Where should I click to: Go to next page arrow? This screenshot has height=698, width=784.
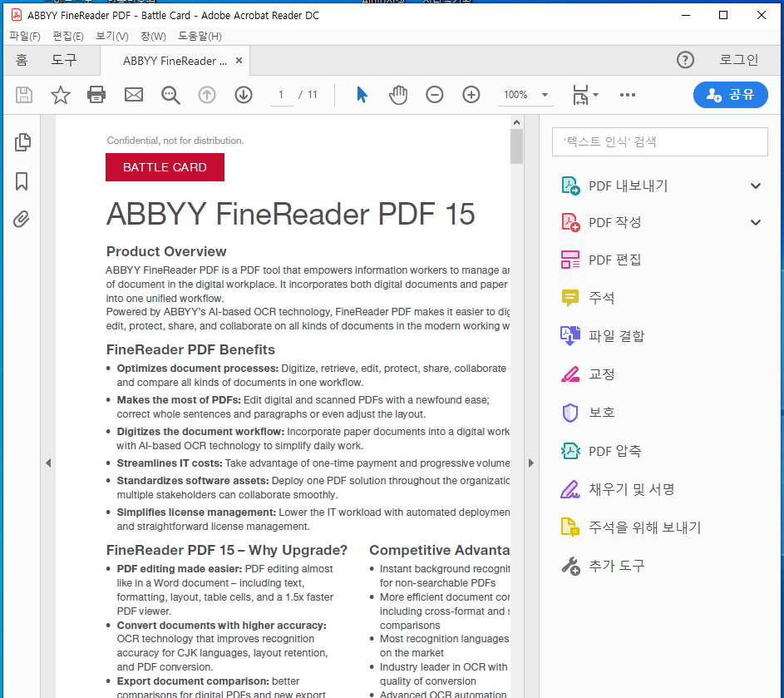click(244, 95)
